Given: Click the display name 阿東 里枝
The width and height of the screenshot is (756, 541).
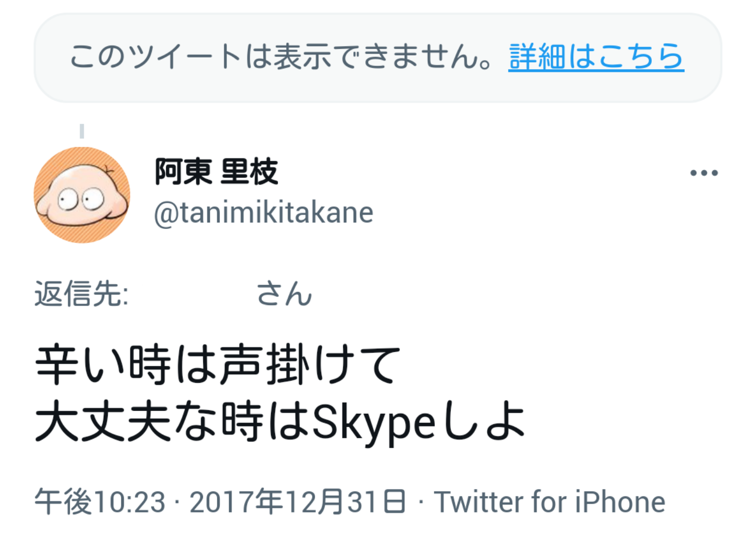Looking at the screenshot, I should pos(216,172).
